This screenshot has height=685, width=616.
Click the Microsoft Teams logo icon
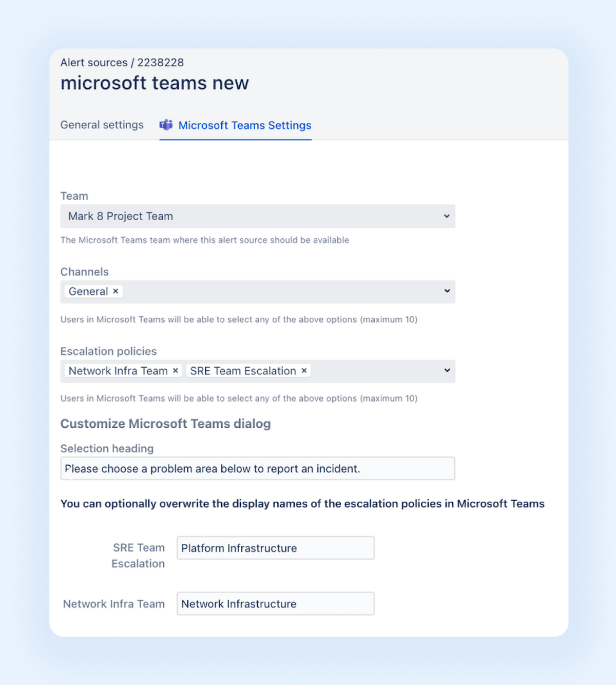click(166, 125)
